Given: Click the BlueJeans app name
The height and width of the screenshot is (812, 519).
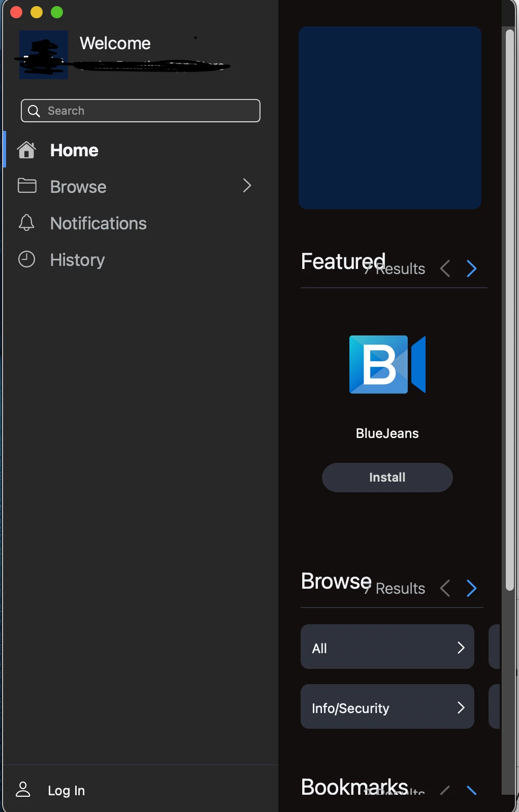Looking at the screenshot, I should tap(387, 433).
